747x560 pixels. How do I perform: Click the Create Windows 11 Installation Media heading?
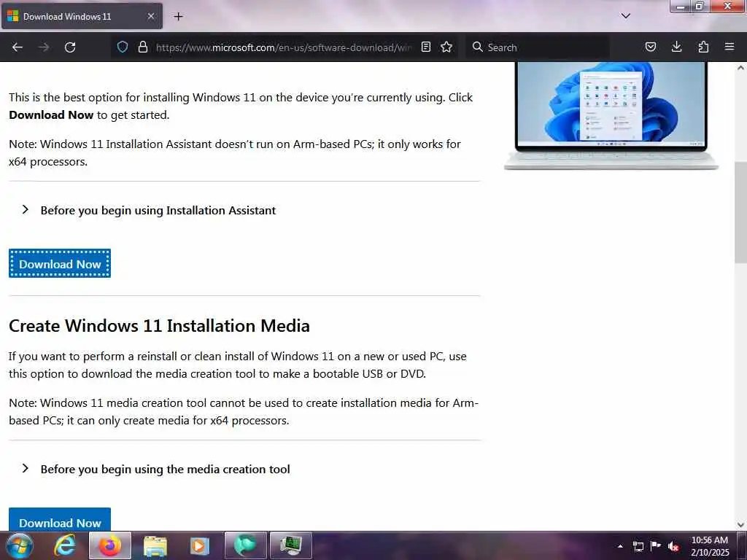tap(159, 326)
